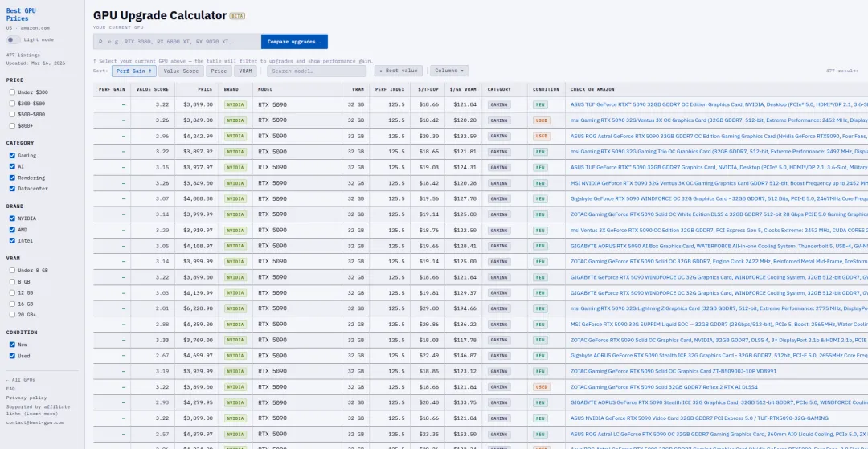
Task: Click the Search model input
Action: tap(317, 71)
